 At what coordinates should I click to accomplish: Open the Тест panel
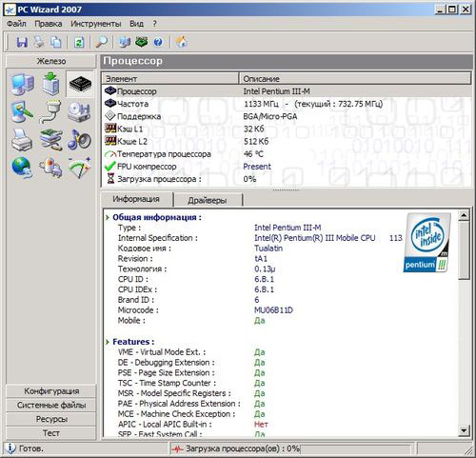(51, 433)
